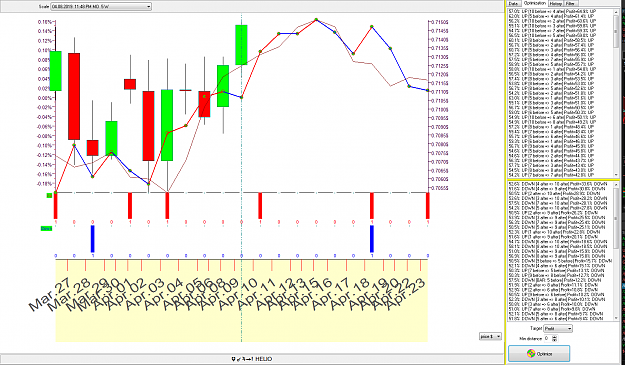Click the Apr.23 date label
This screenshot has height=365, width=625.
[406, 294]
